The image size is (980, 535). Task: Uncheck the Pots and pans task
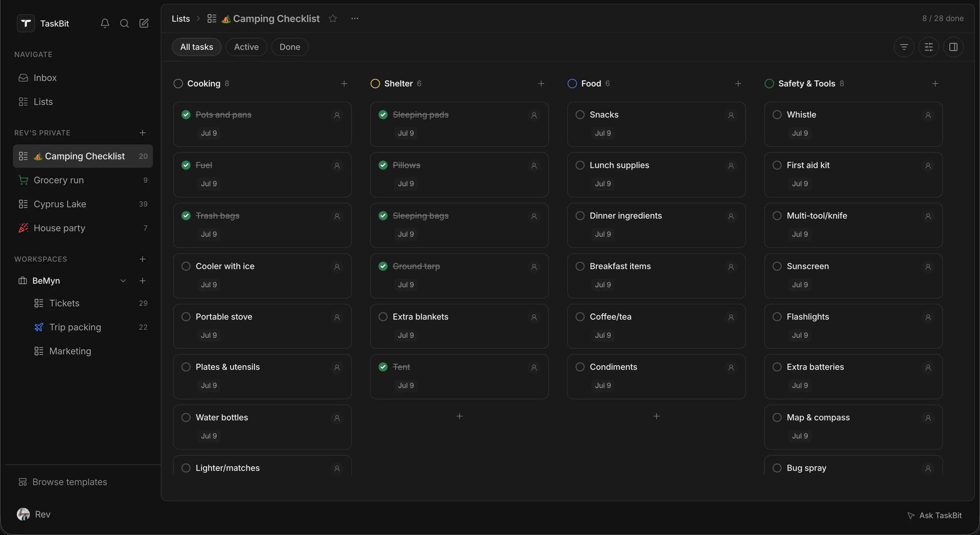186,114
